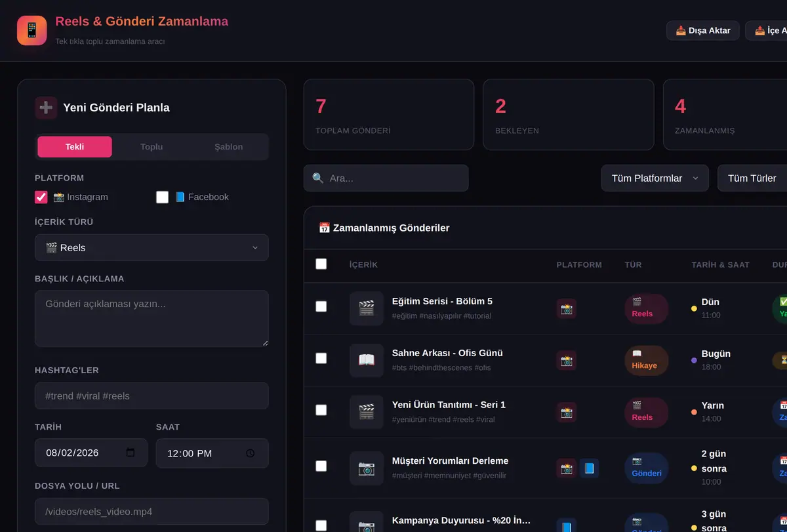Select the Kampanya Duyurusu row checkbox
This screenshot has height=532, width=787.
click(321, 525)
